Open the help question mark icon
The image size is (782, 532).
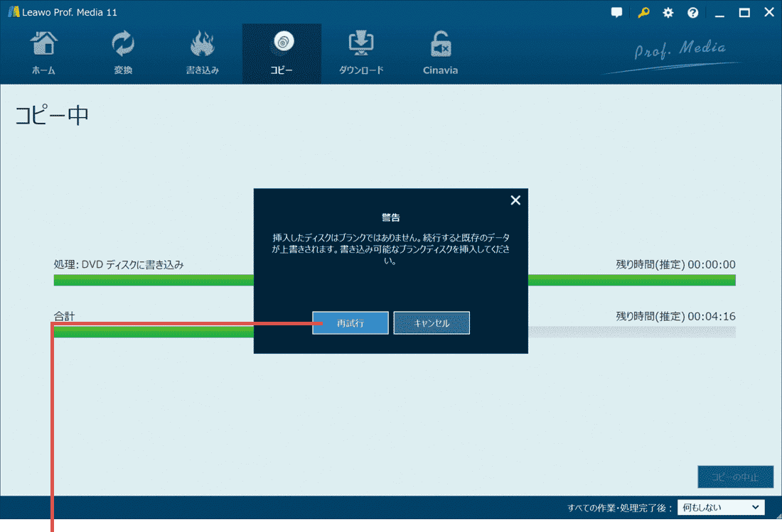[x=692, y=12]
